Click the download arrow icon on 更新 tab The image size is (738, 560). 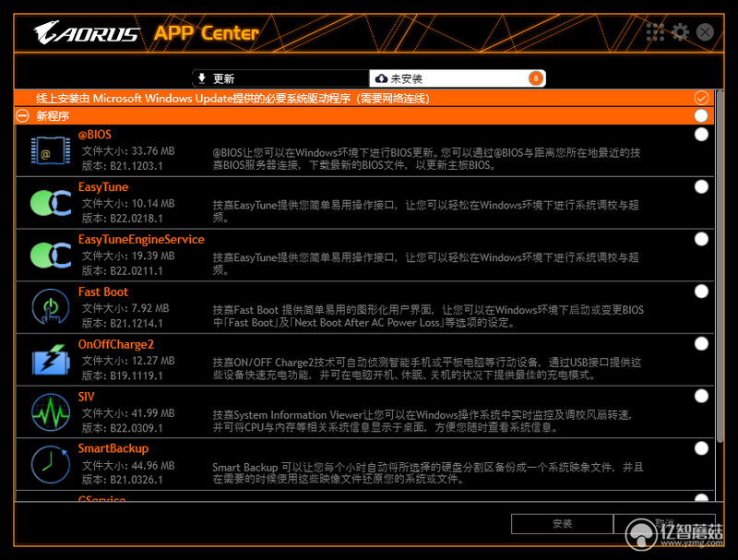[202, 78]
